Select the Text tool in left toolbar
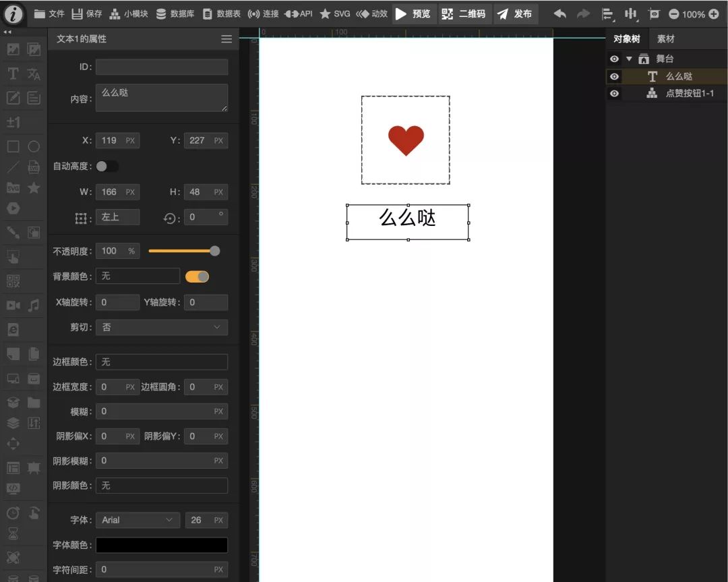The width and height of the screenshot is (728, 582). (x=13, y=74)
